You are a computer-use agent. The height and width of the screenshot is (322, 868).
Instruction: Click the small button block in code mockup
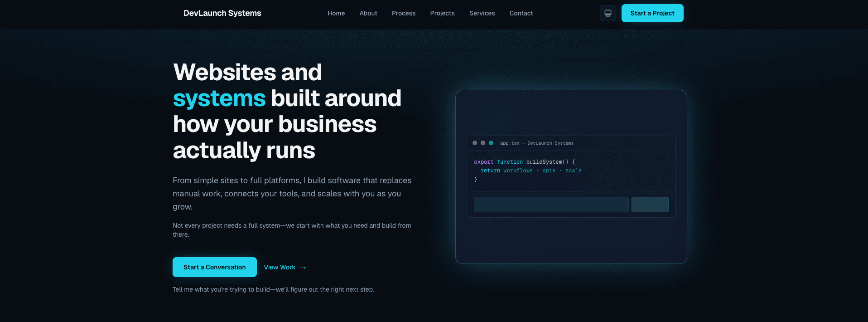coord(650,205)
